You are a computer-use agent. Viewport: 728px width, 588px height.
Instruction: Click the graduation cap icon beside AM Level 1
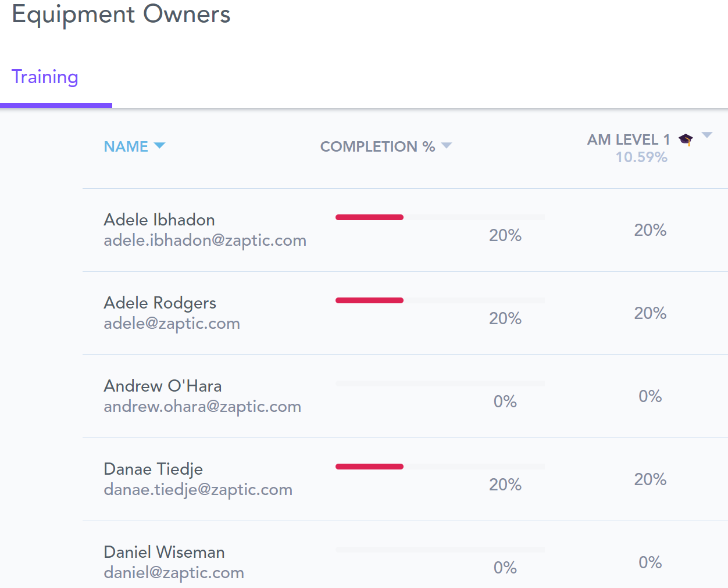(x=686, y=139)
